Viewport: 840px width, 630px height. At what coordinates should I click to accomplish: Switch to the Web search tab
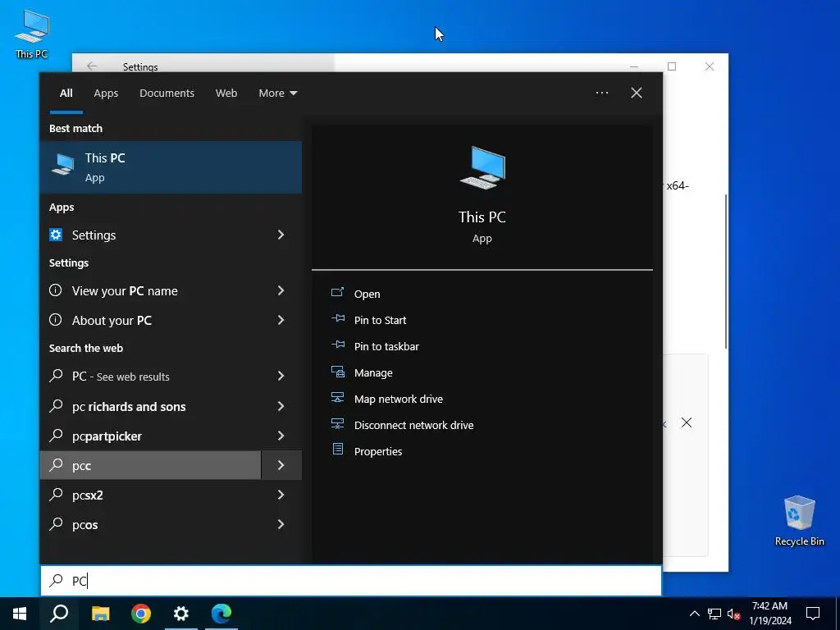pyautogui.click(x=226, y=94)
